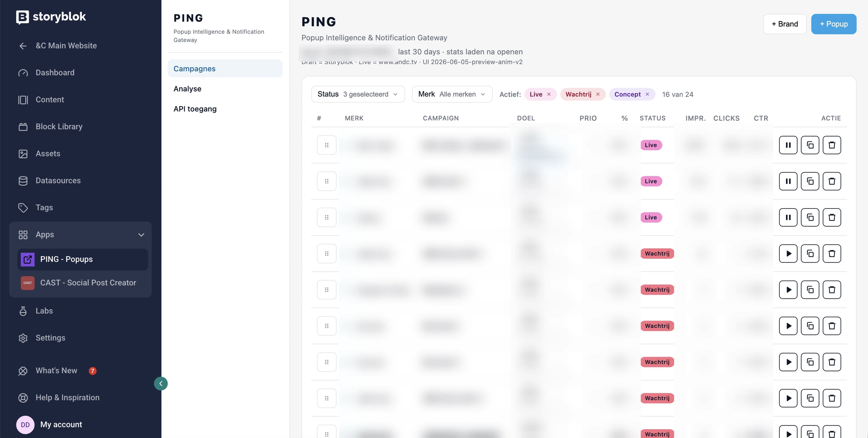This screenshot has width=868, height=438.
Task: Open Settings gear item
Action: (x=42, y=338)
